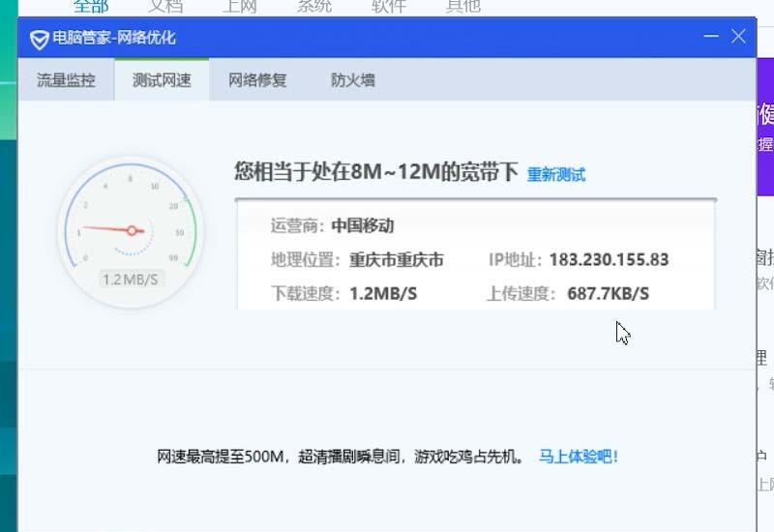The image size is (774, 532).
Task: Select the 其他 category in background window
Action: pyautogui.click(x=463, y=6)
